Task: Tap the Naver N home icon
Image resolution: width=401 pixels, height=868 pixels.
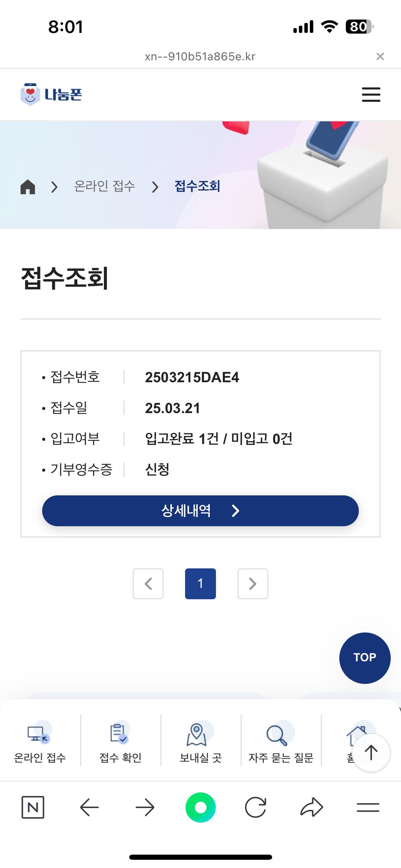Action: point(33,807)
